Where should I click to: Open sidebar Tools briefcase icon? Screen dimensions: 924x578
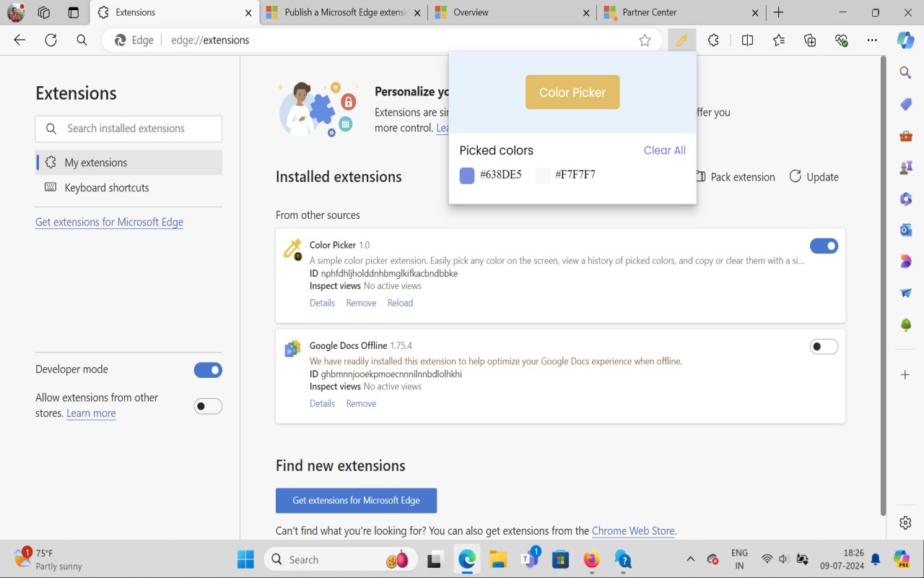(905, 136)
